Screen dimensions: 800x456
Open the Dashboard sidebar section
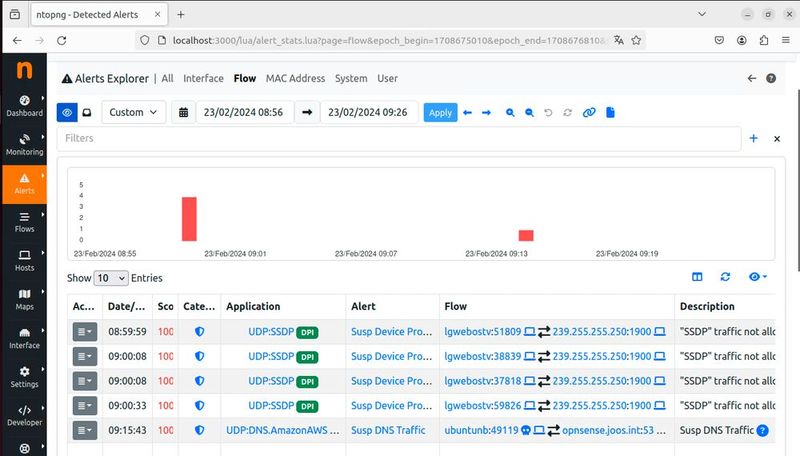24,105
